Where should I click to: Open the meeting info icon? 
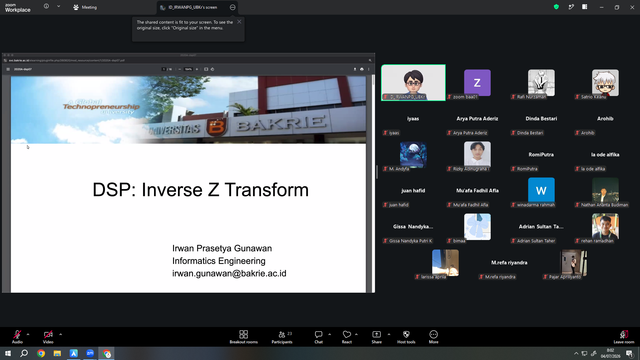[x=46, y=7]
